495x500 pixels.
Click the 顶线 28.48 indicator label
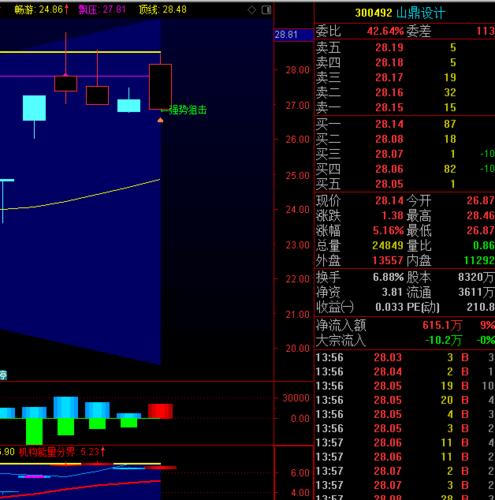[163, 10]
